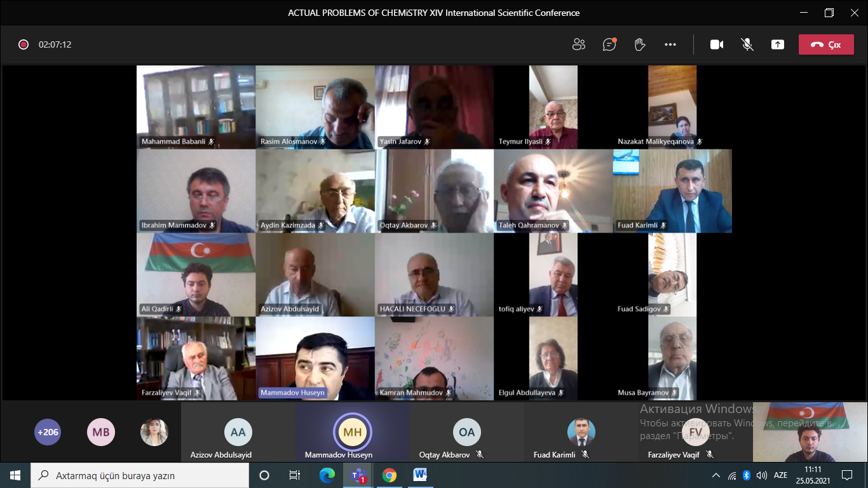Click the taskbar search box
The width and height of the screenshot is (868, 488).
(x=140, y=475)
